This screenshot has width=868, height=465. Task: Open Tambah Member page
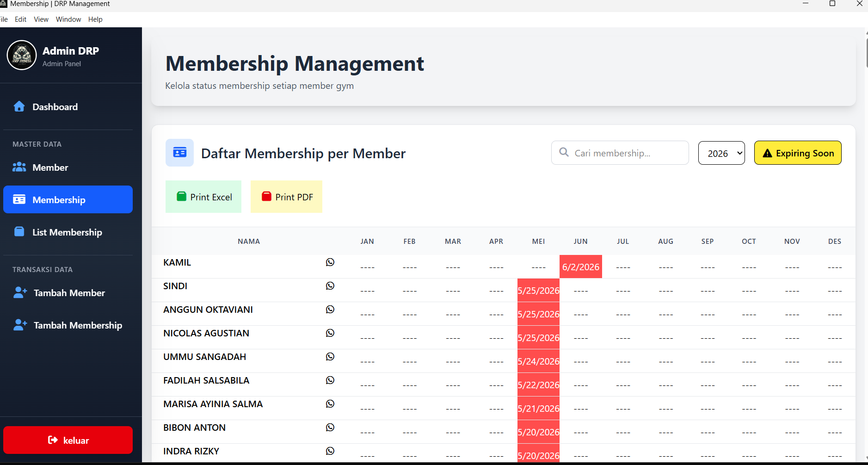tap(68, 293)
